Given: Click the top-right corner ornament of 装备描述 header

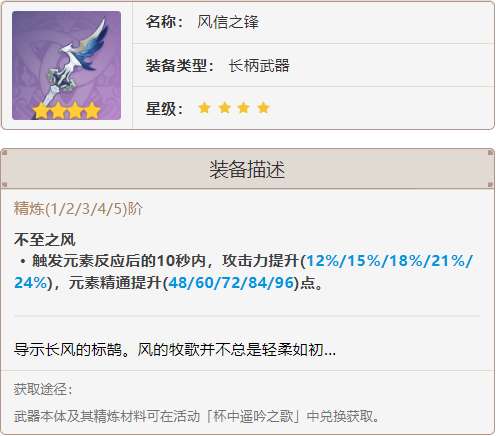Looking at the screenshot, I should point(491,153).
